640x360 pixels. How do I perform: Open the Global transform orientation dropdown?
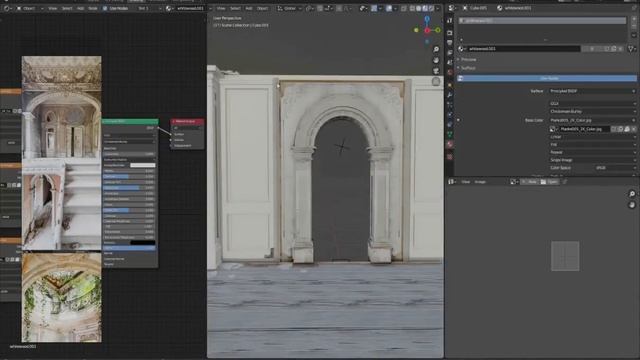289,8
